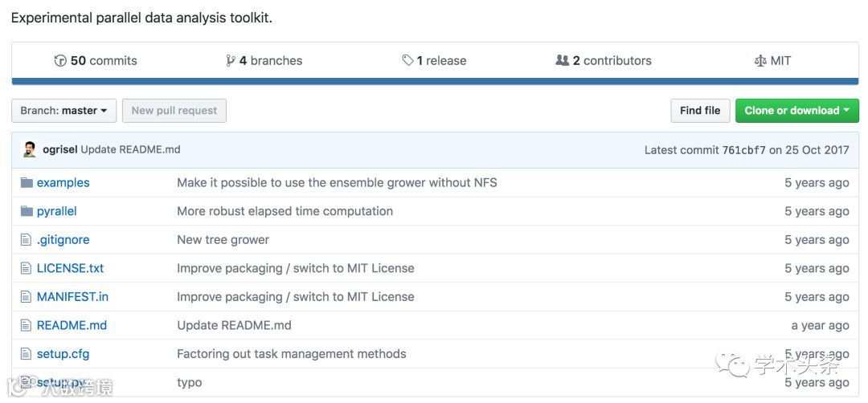Click the .gitignore file icon
The width and height of the screenshot is (868, 403).
[27, 240]
